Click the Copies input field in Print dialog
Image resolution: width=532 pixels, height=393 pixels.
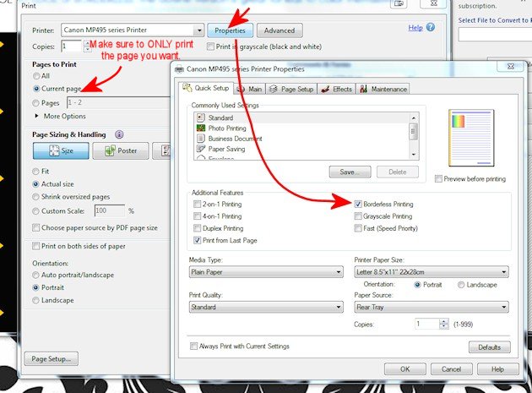tap(72, 46)
